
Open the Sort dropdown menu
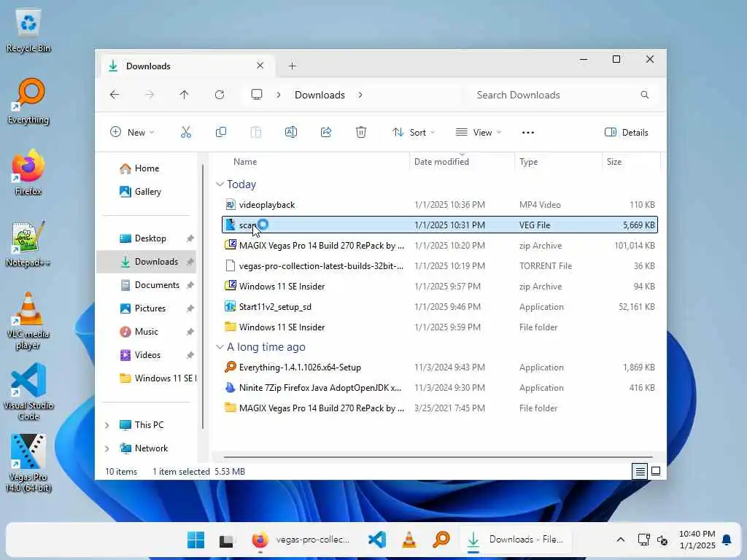coord(413,133)
